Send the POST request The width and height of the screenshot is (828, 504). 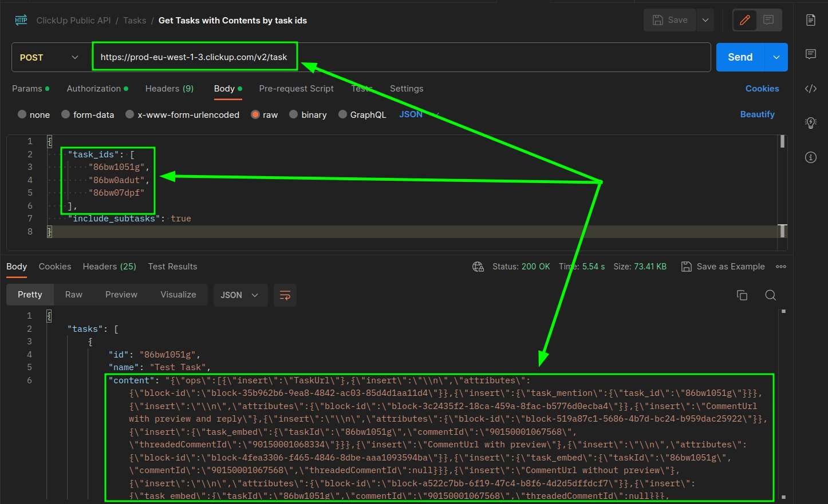coord(740,57)
